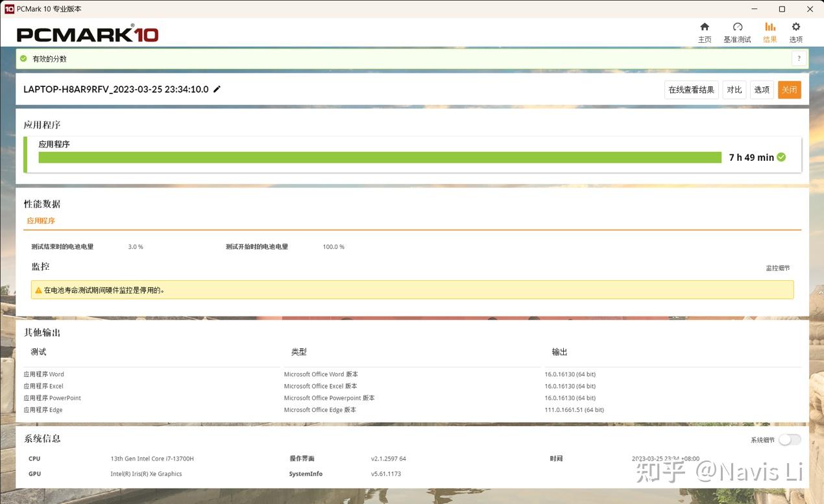Click the 7 h 49 min result
This screenshot has height=504, width=824.
coord(751,157)
